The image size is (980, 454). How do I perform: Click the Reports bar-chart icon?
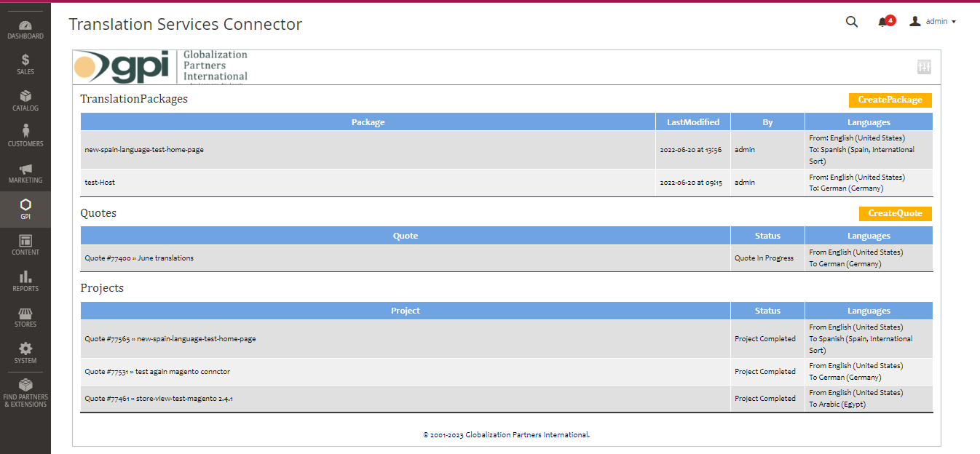pos(25,282)
